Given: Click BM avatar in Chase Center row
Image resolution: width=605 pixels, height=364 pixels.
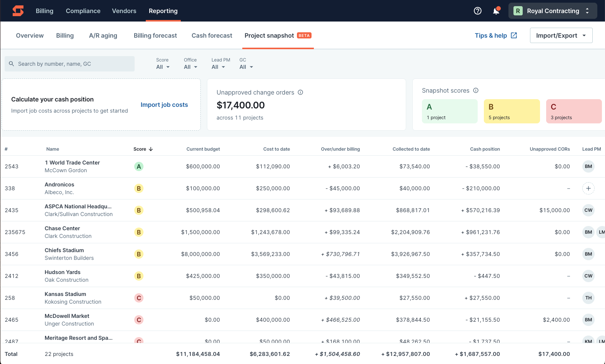Looking at the screenshot, I should coord(588,232).
